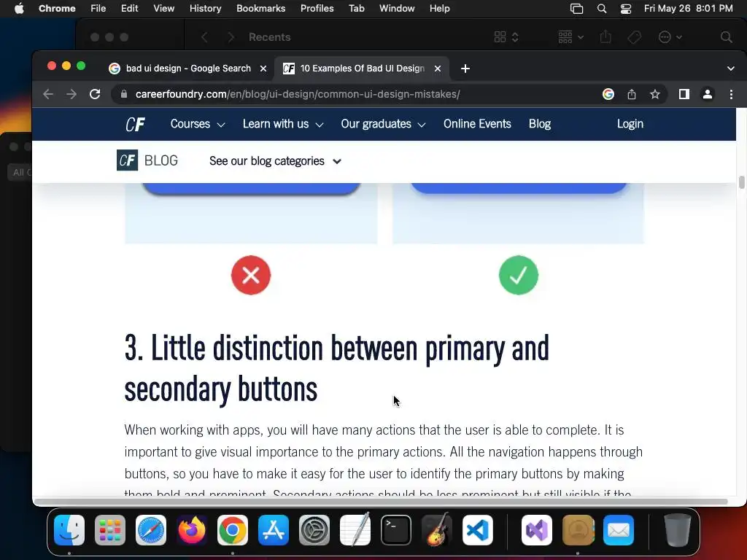Go back to the previous page in Chrome

point(47,94)
